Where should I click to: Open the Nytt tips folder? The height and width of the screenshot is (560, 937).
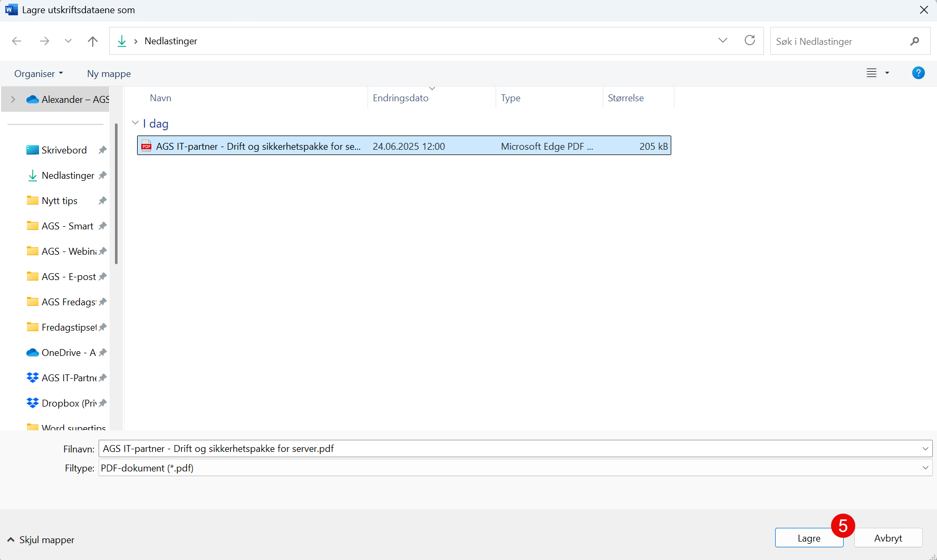click(x=52, y=201)
